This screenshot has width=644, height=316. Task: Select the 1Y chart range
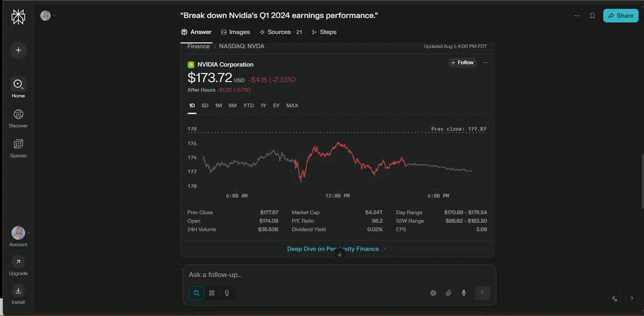coord(263,105)
